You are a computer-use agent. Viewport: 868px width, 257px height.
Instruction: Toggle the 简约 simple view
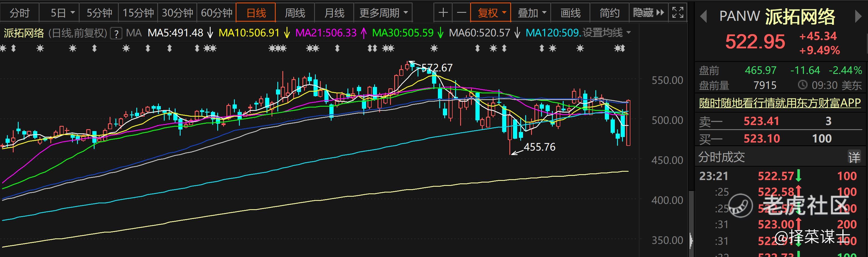click(610, 13)
